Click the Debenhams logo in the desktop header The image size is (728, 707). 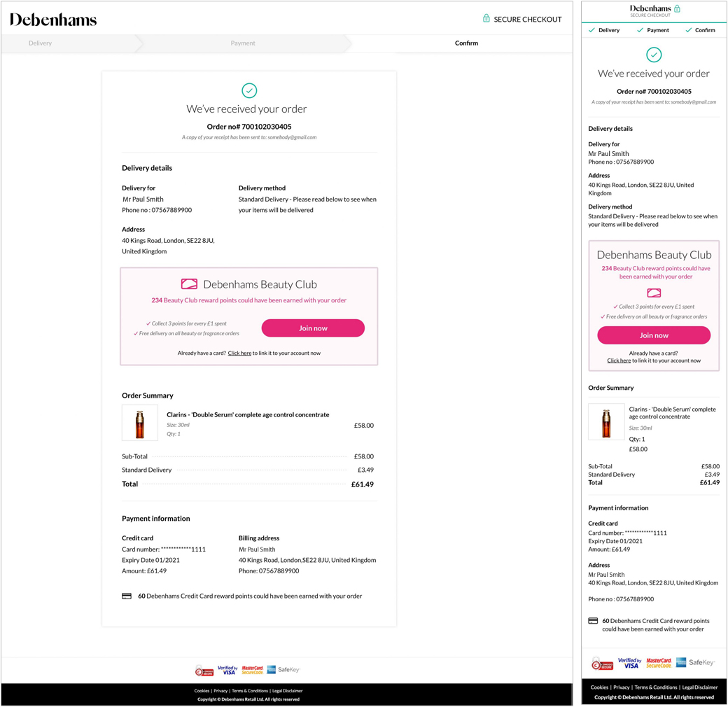pyautogui.click(x=53, y=20)
